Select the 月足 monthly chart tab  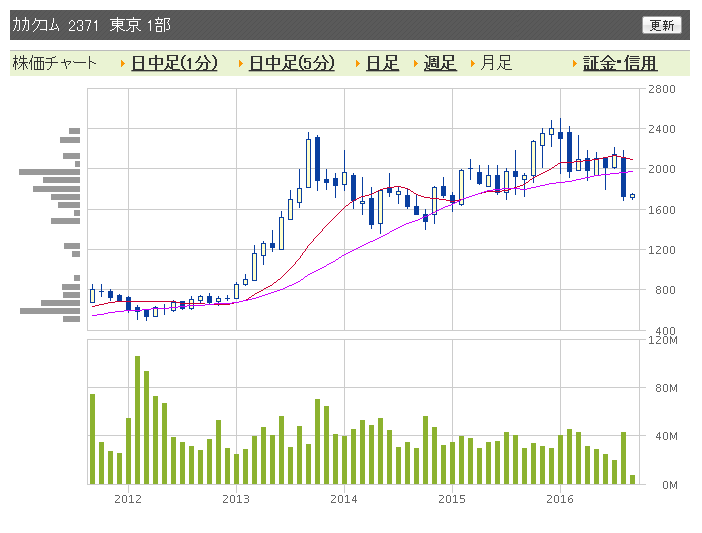[496, 63]
